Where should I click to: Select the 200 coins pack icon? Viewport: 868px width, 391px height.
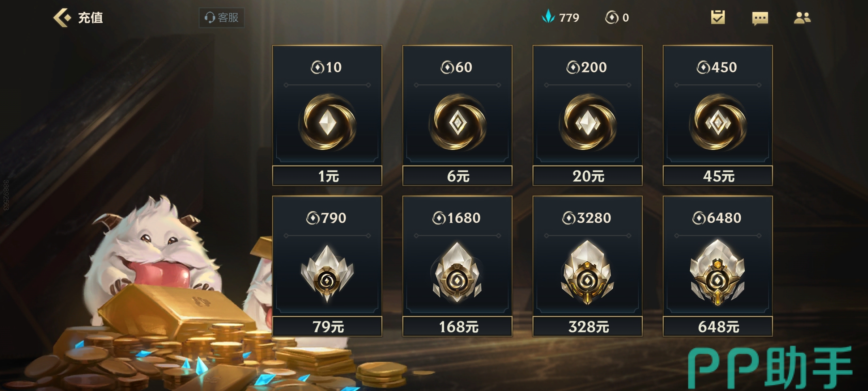coord(588,122)
